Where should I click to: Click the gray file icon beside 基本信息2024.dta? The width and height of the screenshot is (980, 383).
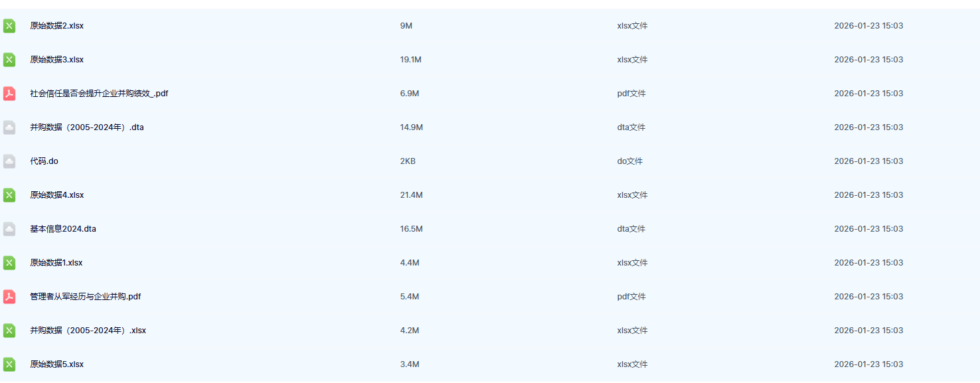coord(9,229)
